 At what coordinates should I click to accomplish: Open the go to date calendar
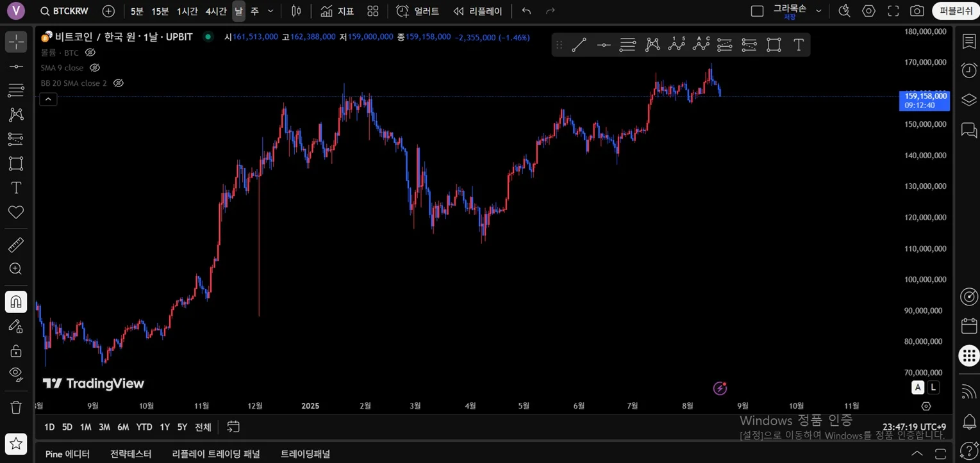233,426
